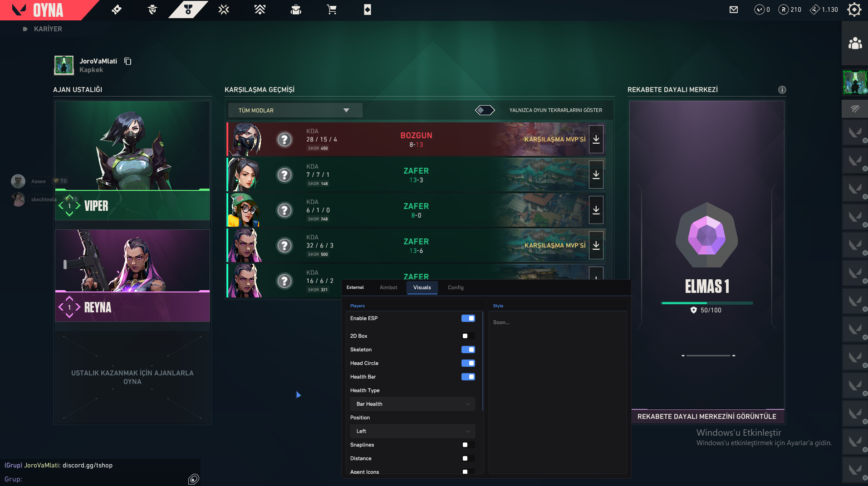This screenshot has height=486, width=868.
Task: Download replay of the BOZGUN 8-13 match
Action: (x=596, y=139)
